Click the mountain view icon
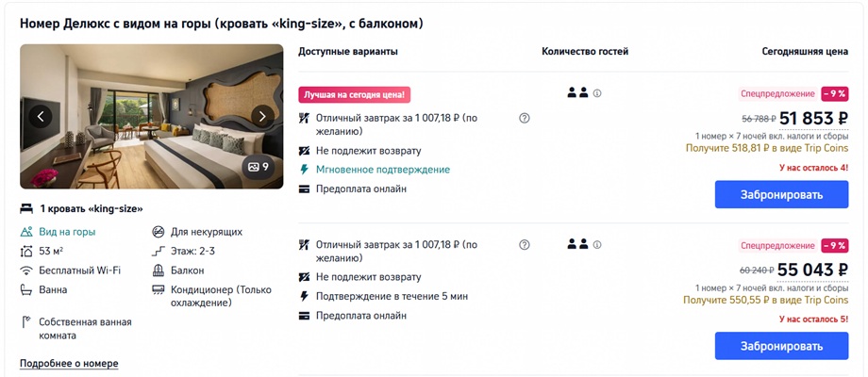The image size is (868, 377). coord(26,232)
